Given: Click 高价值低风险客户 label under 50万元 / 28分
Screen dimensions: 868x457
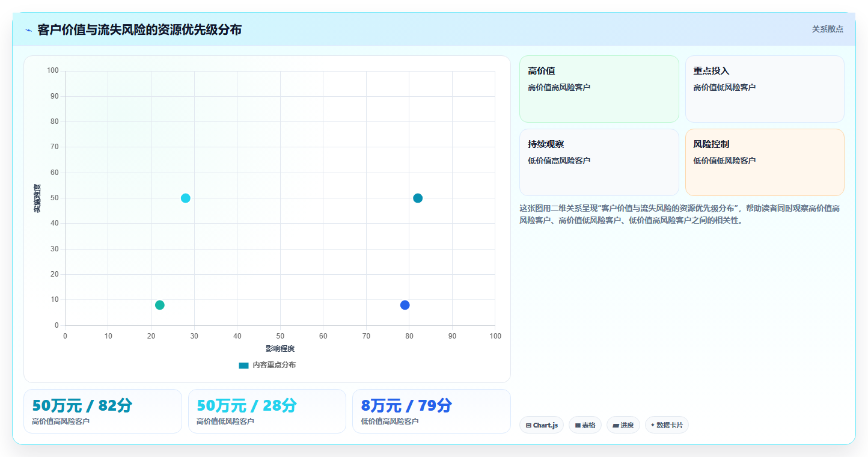Looking at the screenshot, I should pyautogui.click(x=225, y=422).
